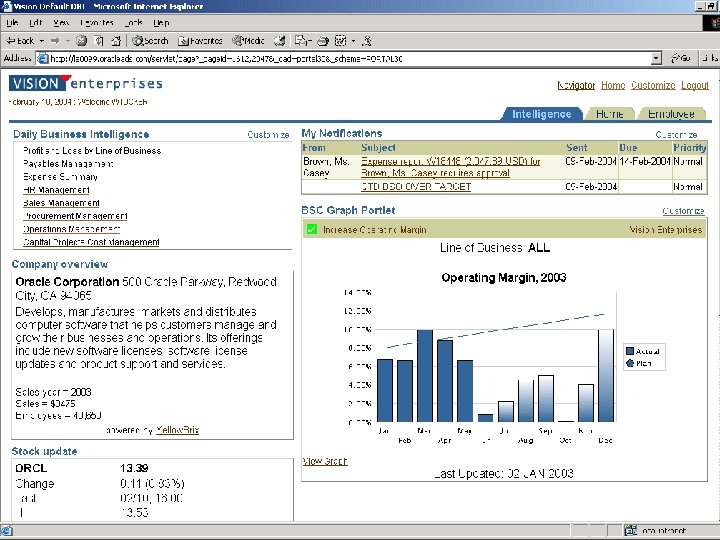Open the Favorites toolbar button
Screen dimensions: 720x540
coord(200,41)
